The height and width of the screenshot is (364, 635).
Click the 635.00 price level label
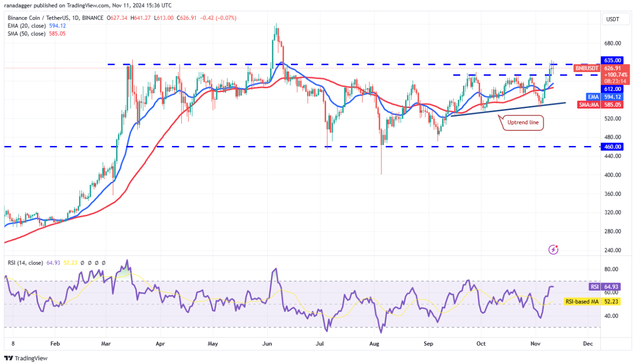(x=613, y=60)
